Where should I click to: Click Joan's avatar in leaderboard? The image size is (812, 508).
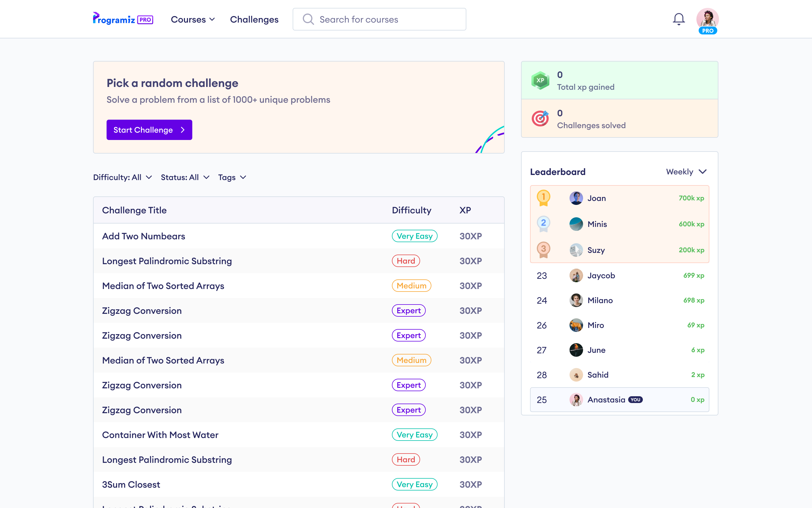[576, 198]
